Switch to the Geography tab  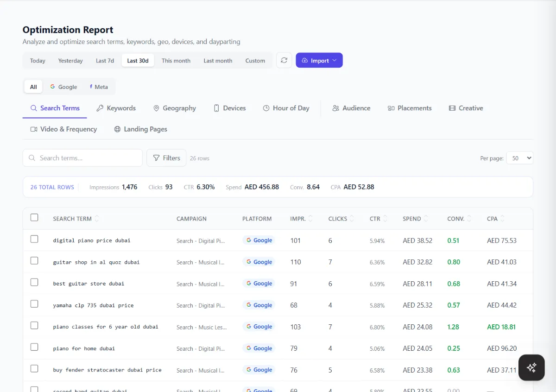point(175,108)
